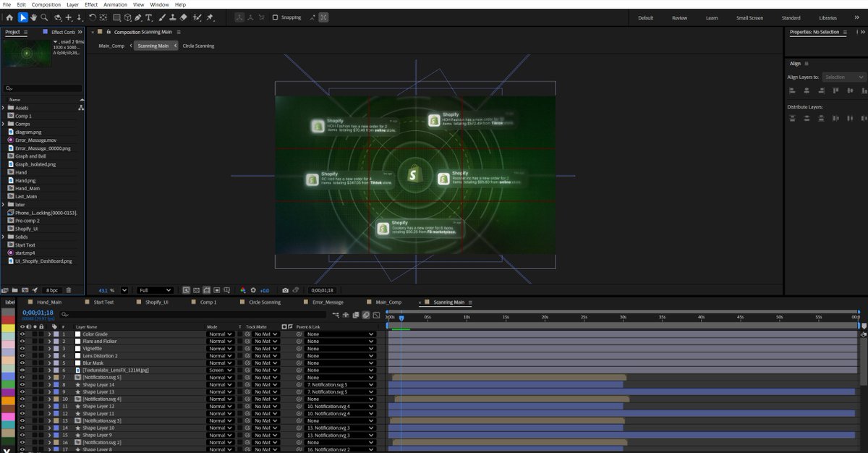Switch to the Libraries workspace

tap(827, 17)
